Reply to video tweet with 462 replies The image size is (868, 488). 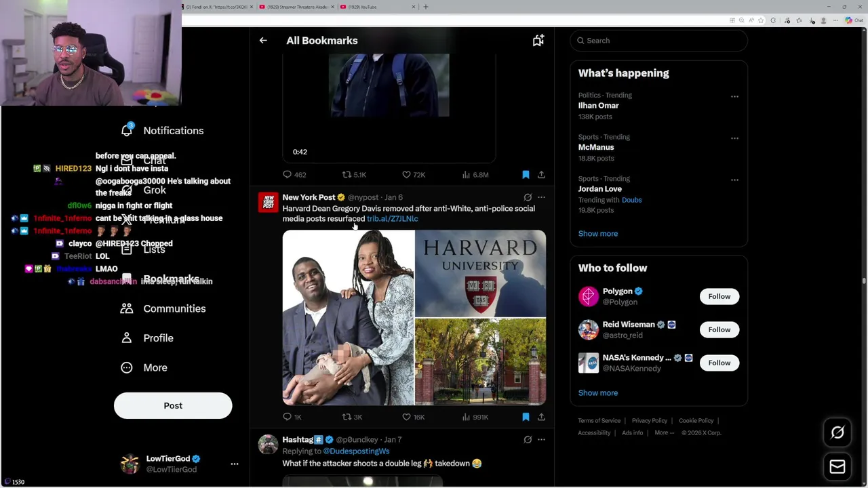294,175
